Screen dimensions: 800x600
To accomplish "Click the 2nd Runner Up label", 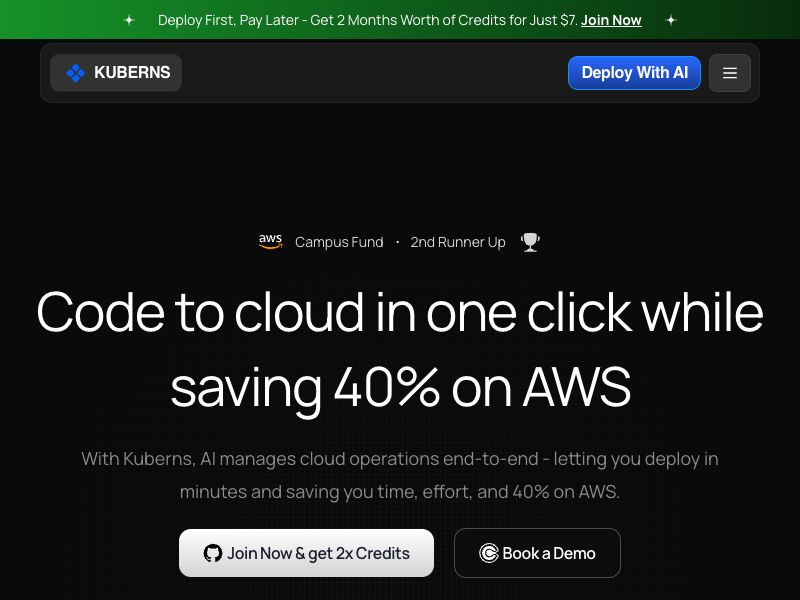I will (458, 242).
